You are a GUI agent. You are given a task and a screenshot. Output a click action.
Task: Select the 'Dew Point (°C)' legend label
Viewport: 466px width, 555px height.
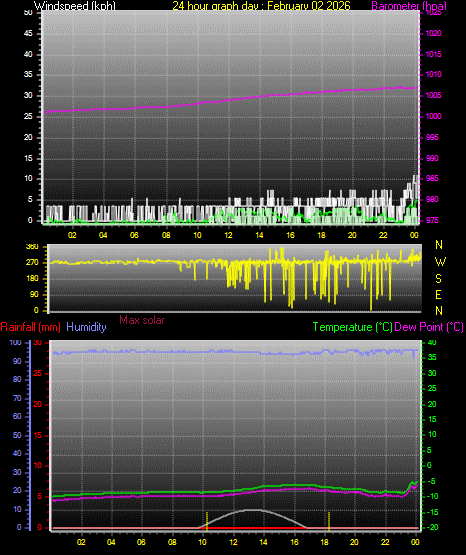pos(429,327)
